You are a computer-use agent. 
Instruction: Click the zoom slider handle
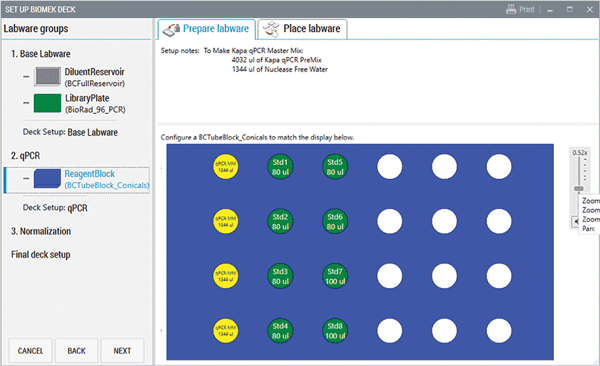pos(579,189)
